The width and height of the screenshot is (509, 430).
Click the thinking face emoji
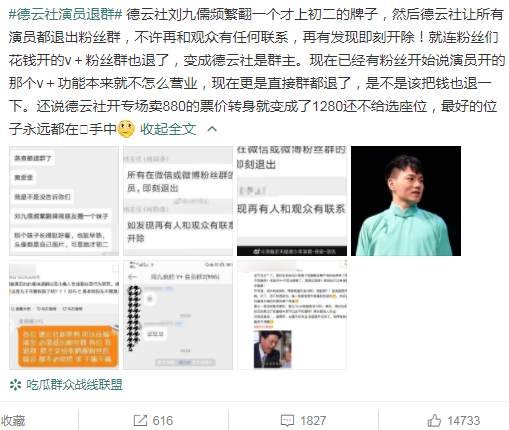pyautogui.click(x=126, y=129)
